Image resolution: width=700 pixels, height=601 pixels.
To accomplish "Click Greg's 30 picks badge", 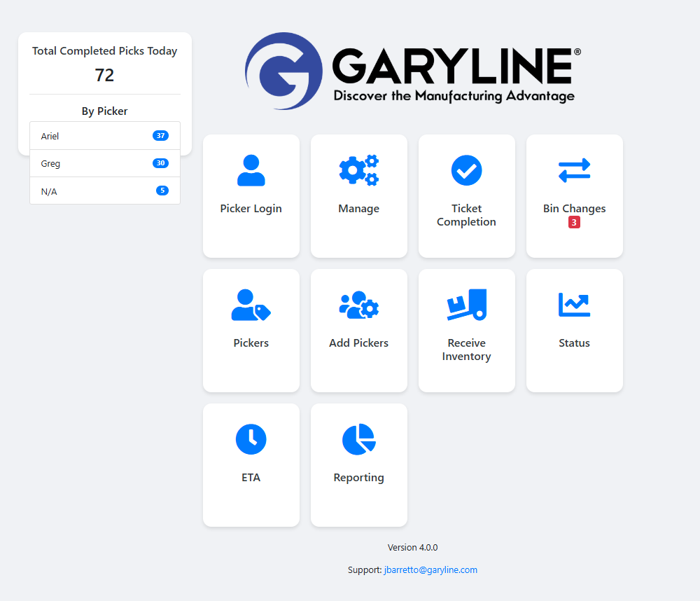I will point(161,163).
